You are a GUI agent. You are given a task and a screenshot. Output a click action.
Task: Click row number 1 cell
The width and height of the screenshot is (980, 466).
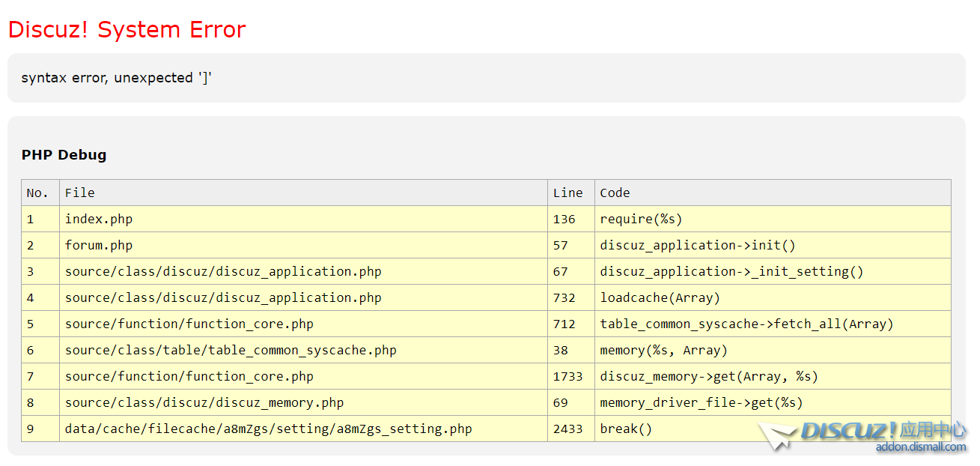tap(40, 219)
